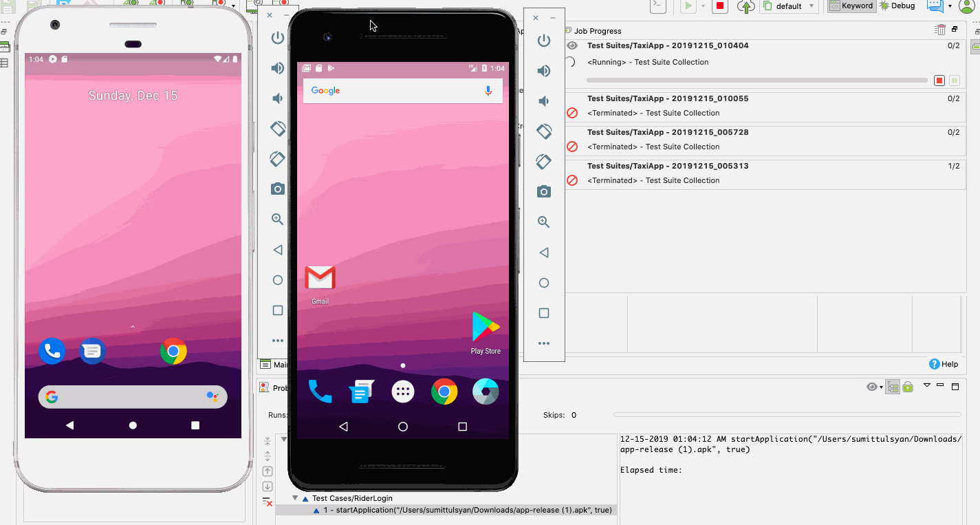980x525 pixels.
Task: Click camera icon in toolbar beside Job Progress
Action: [x=544, y=192]
